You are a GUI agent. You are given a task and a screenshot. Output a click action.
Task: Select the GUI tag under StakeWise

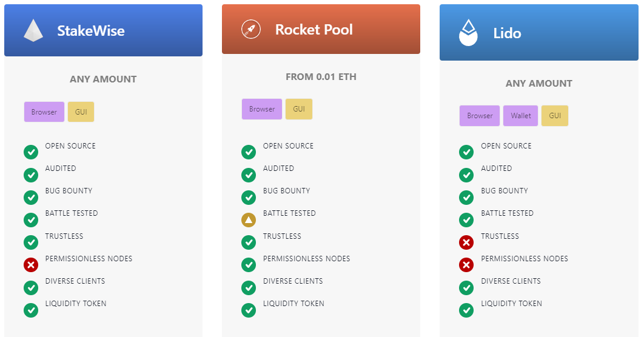coord(81,112)
